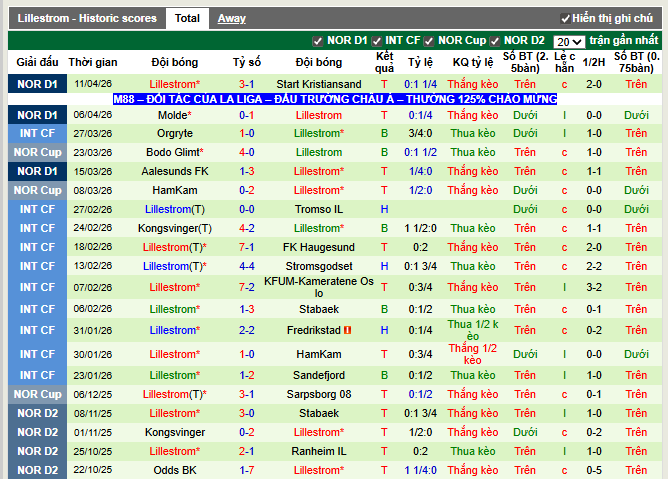Switch to the Away tab
Screen dimensions: 669x479
(231, 18)
